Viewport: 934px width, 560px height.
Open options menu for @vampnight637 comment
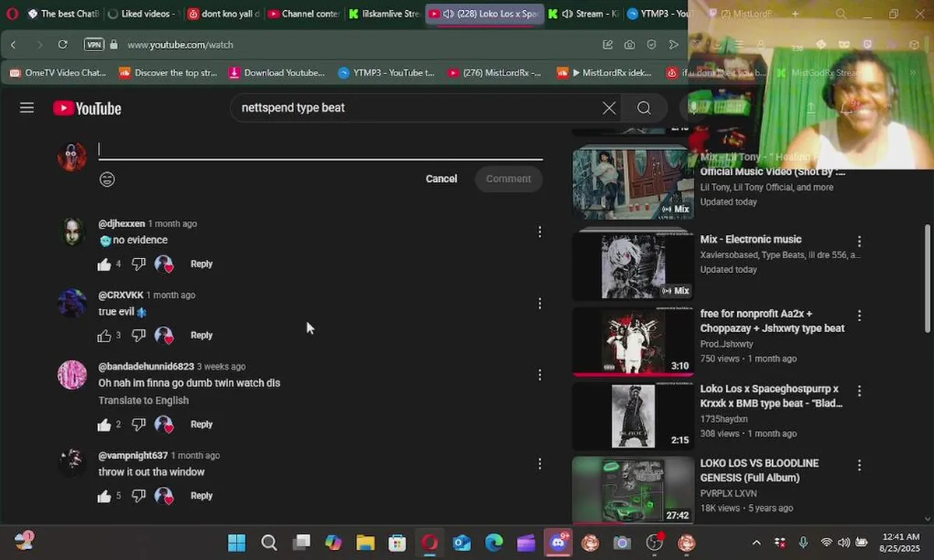pos(539,464)
